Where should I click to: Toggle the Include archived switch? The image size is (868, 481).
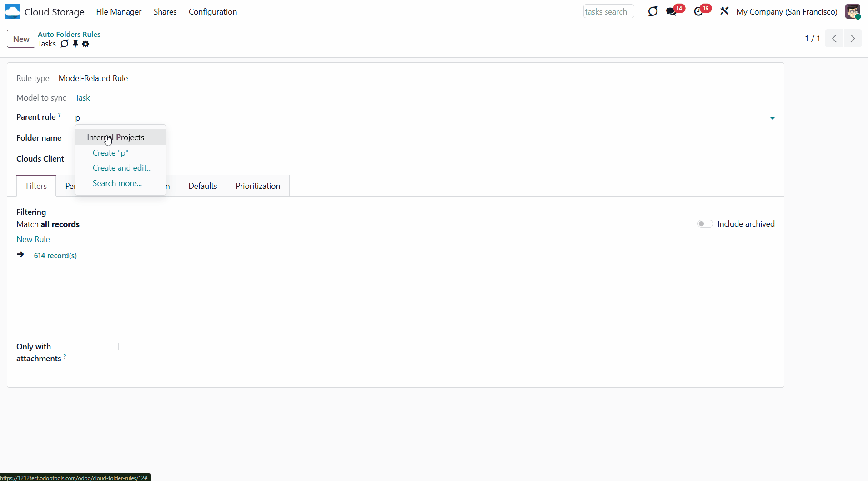tap(705, 224)
